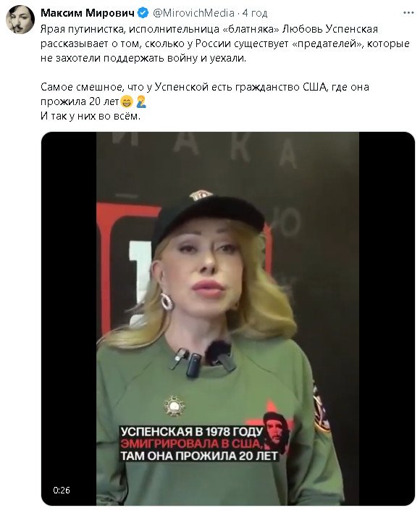Screen dimensions: 420x513
Task: Click the blue verified badge
Action: (x=143, y=13)
